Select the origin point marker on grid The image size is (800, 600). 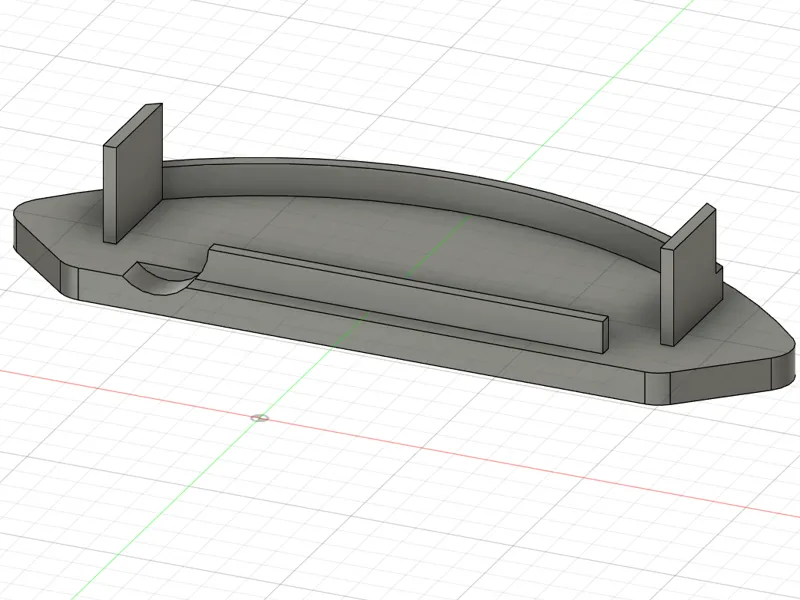pyautogui.click(x=260, y=418)
